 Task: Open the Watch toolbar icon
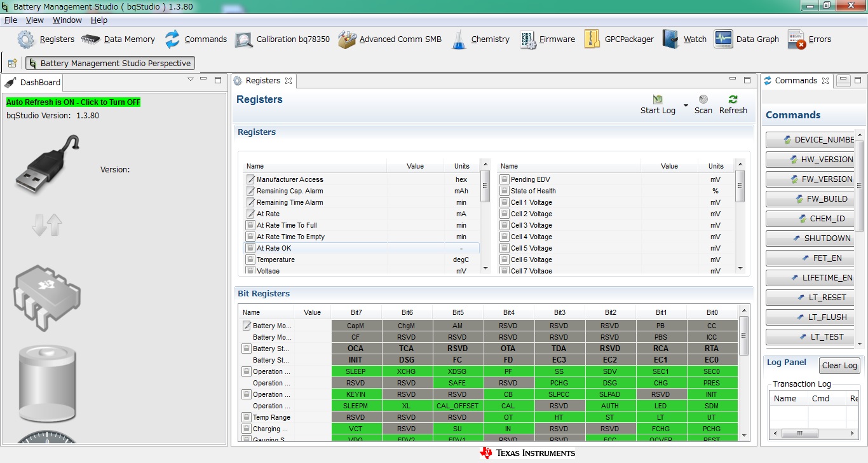tap(670, 39)
